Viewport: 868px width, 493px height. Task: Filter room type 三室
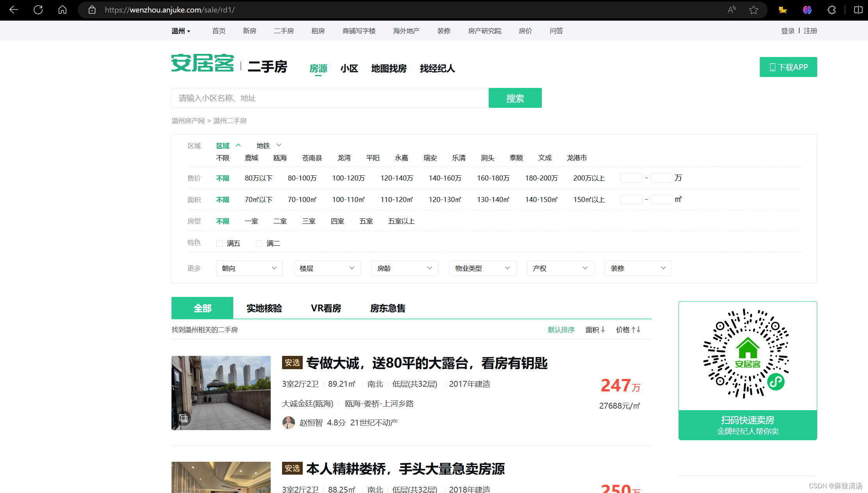(309, 221)
